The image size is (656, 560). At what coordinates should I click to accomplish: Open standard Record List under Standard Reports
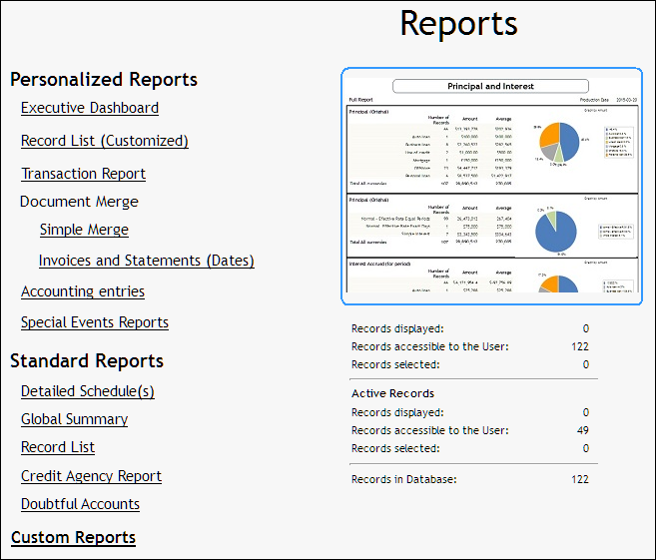(x=57, y=448)
